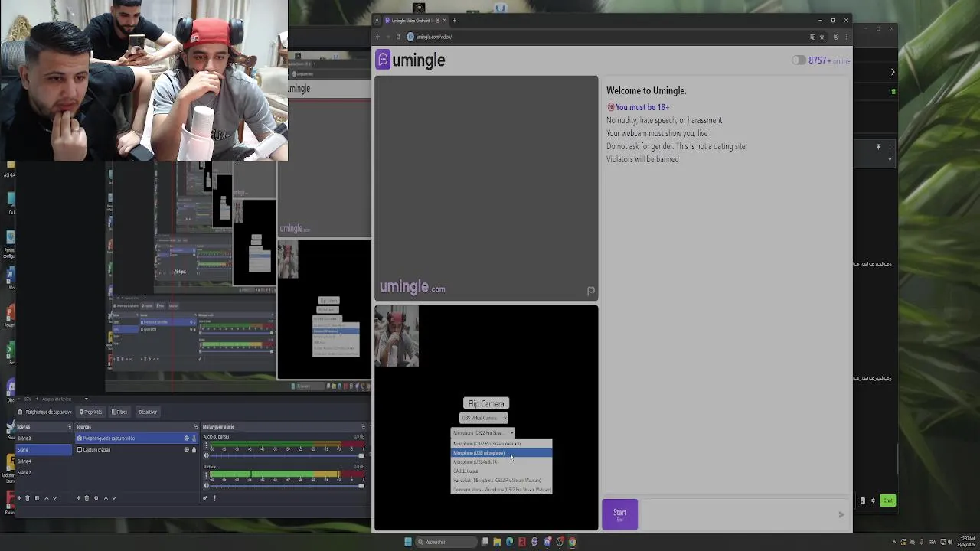Open a new browser tab

pos(454,21)
